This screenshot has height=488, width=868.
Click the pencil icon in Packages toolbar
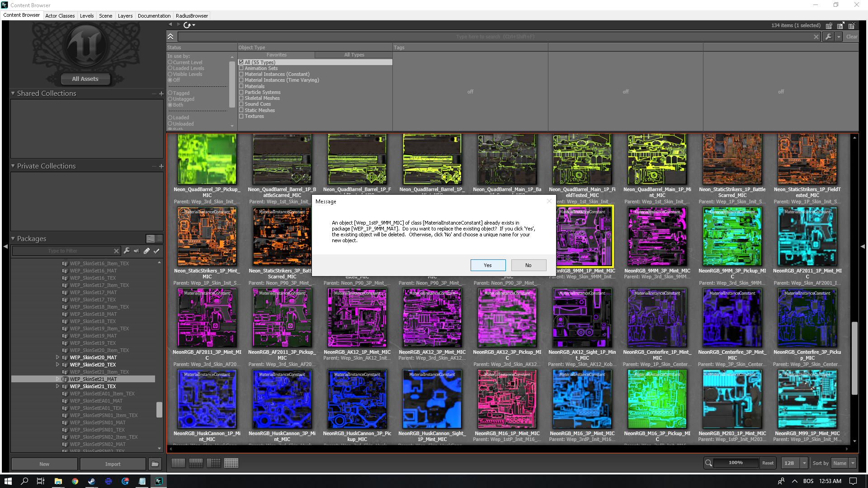[x=146, y=251]
